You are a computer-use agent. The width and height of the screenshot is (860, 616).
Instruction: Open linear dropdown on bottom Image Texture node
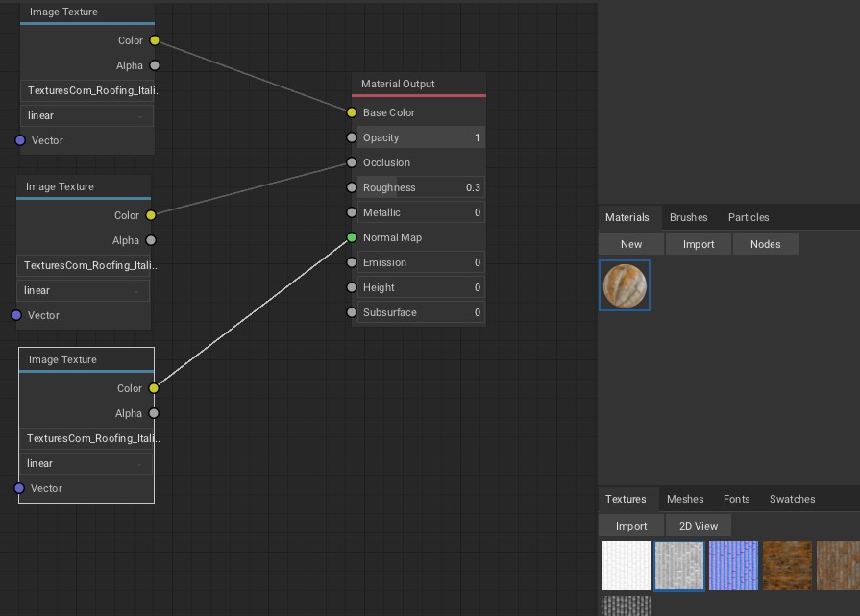point(86,463)
